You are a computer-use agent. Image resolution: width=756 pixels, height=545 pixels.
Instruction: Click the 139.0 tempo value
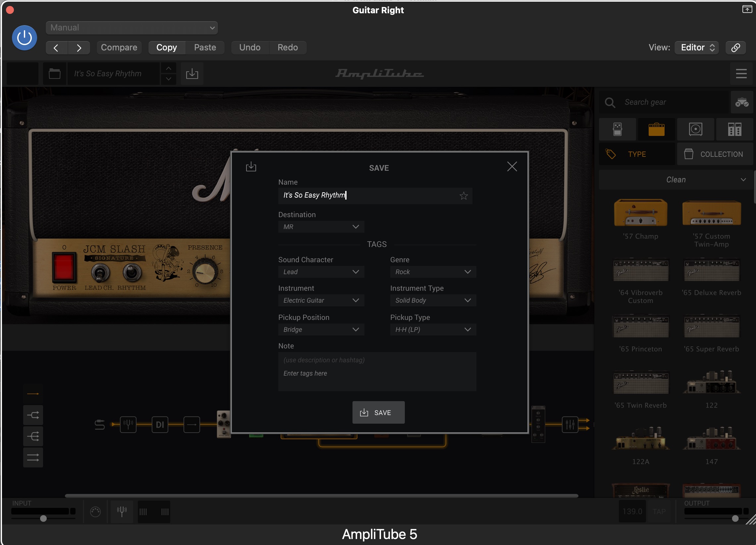(x=632, y=511)
